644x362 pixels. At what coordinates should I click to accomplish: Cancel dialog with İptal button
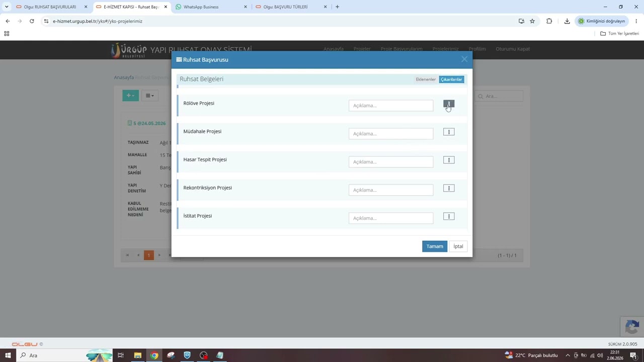tap(458, 246)
